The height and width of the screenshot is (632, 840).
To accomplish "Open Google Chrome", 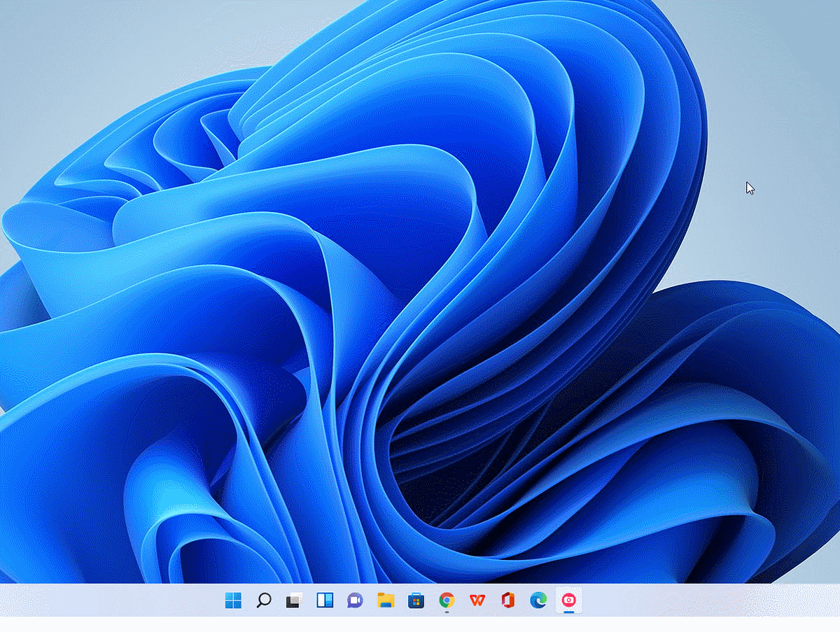I will [x=447, y=600].
